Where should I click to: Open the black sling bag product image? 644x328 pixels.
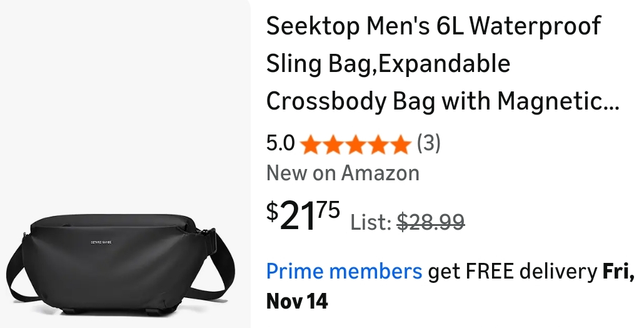point(121,264)
